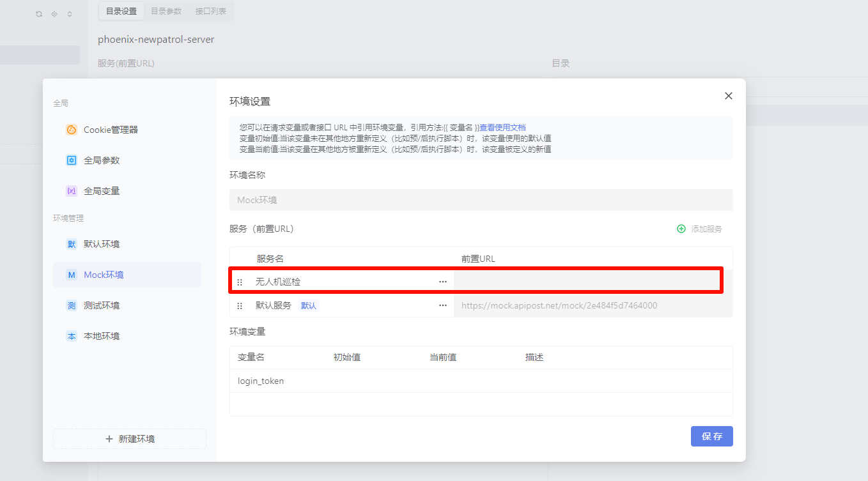This screenshot has height=481, width=868.
Task: Click the 当前值 column header
Action: pyautogui.click(x=443, y=358)
